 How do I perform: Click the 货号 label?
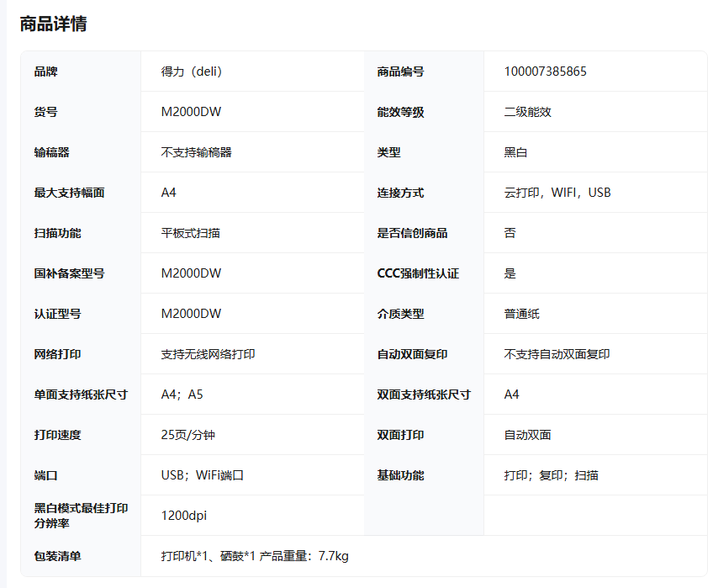(46, 112)
